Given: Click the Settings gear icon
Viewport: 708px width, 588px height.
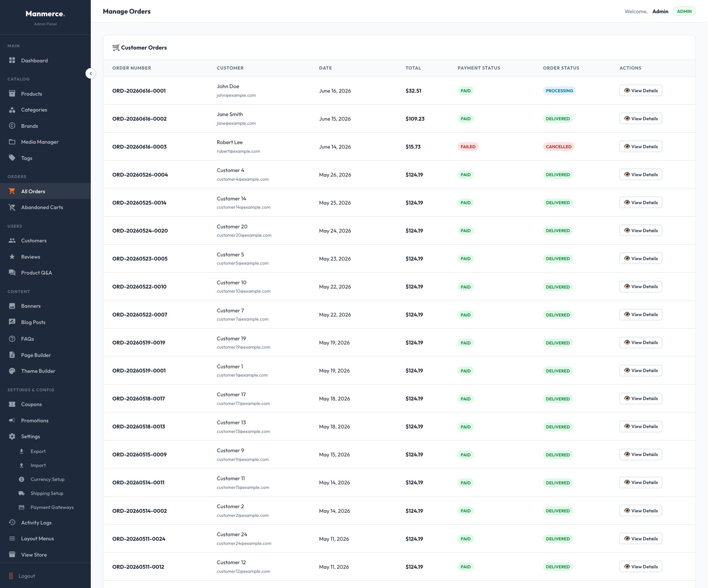Looking at the screenshot, I should [12, 436].
